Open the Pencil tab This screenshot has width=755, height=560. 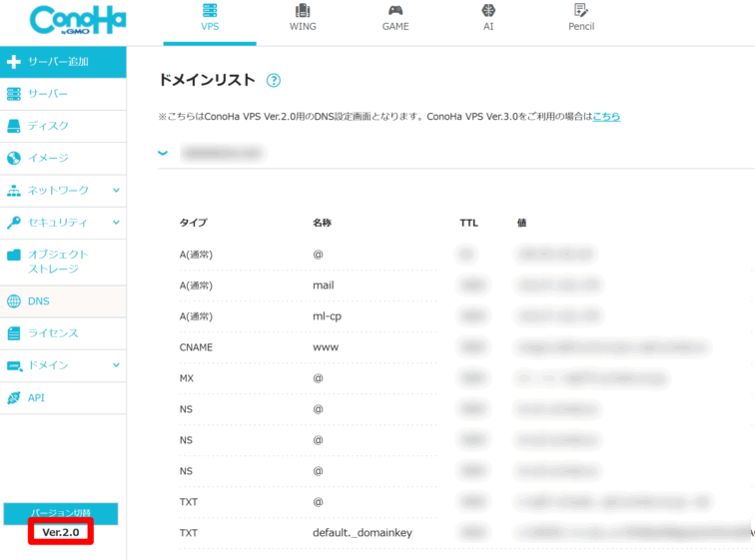pyautogui.click(x=581, y=18)
